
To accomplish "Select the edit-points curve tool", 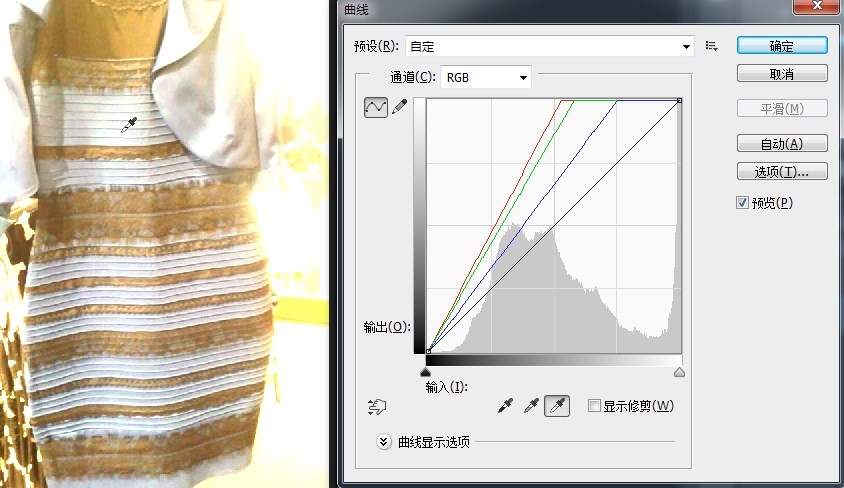I will [x=376, y=107].
